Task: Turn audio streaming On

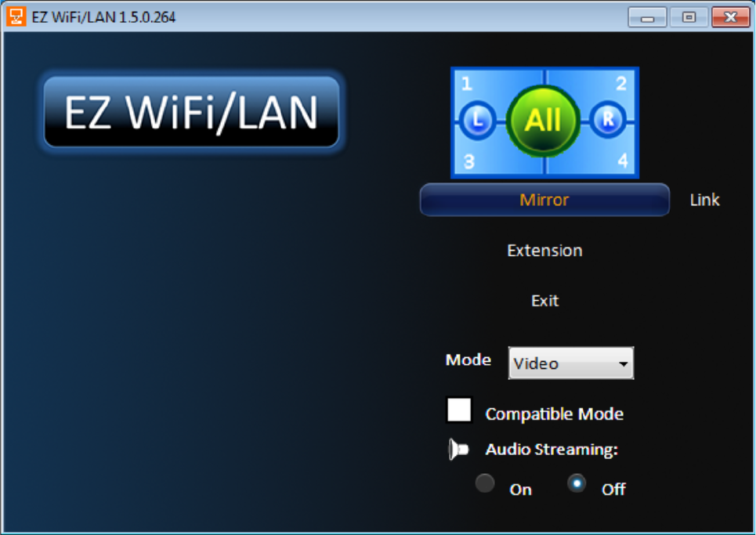Action: (485, 483)
